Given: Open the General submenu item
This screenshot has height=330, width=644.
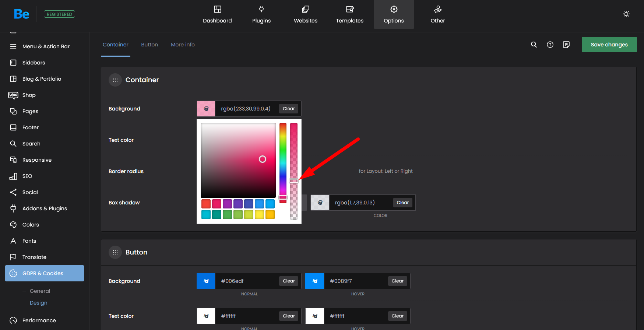Looking at the screenshot, I should coord(40,291).
